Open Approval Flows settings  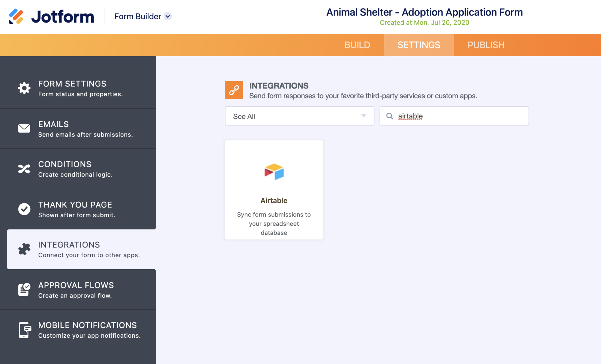76,290
